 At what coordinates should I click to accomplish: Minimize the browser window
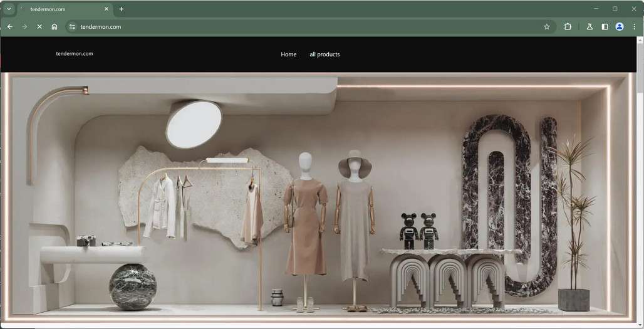596,9
